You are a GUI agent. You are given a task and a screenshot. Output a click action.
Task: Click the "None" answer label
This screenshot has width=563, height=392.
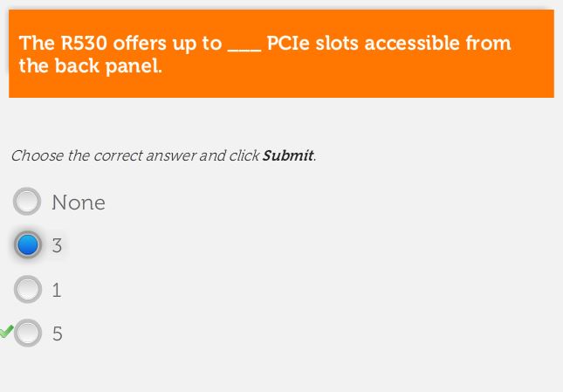pyautogui.click(x=79, y=203)
